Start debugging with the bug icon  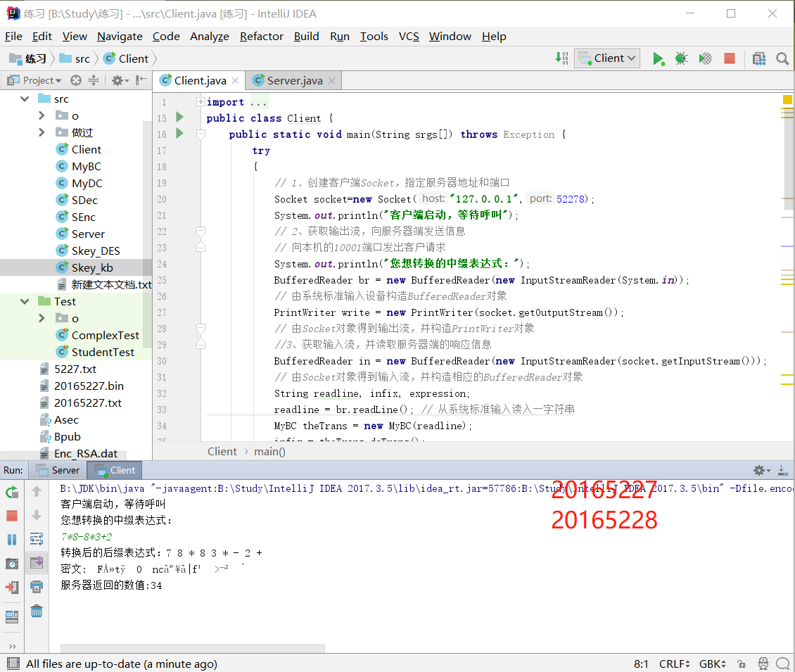point(682,59)
